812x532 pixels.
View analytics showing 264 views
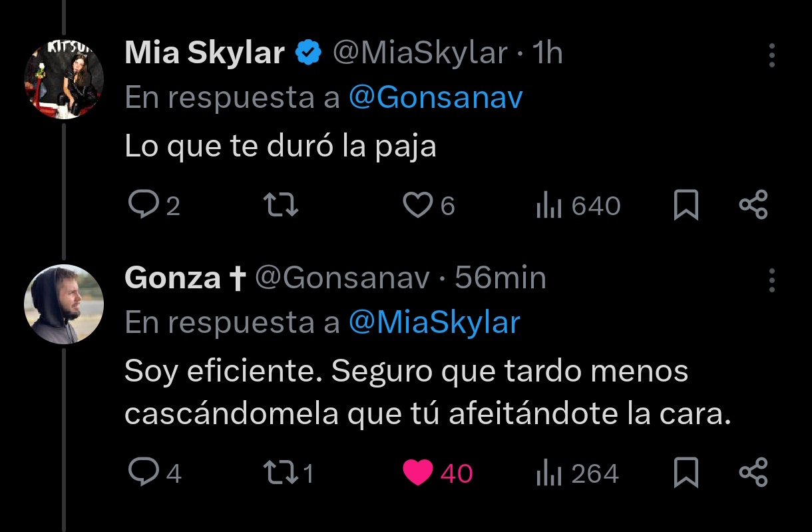(550, 473)
